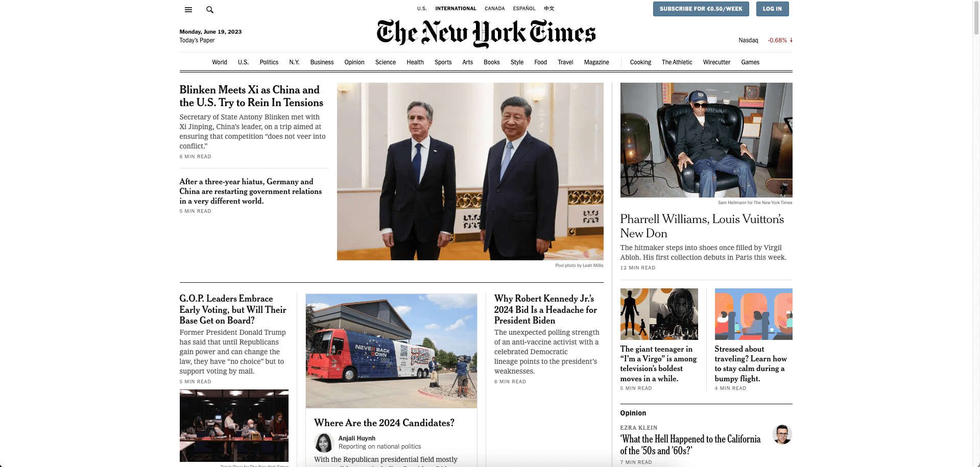Switch to the Chinese edition 中文
Image resolution: width=980 pixels, height=467 pixels.
click(549, 9)
